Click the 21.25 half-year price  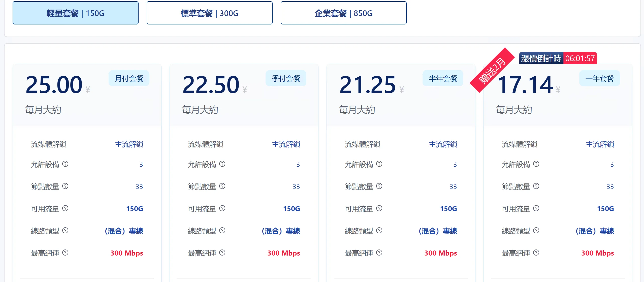click(368, 85)
